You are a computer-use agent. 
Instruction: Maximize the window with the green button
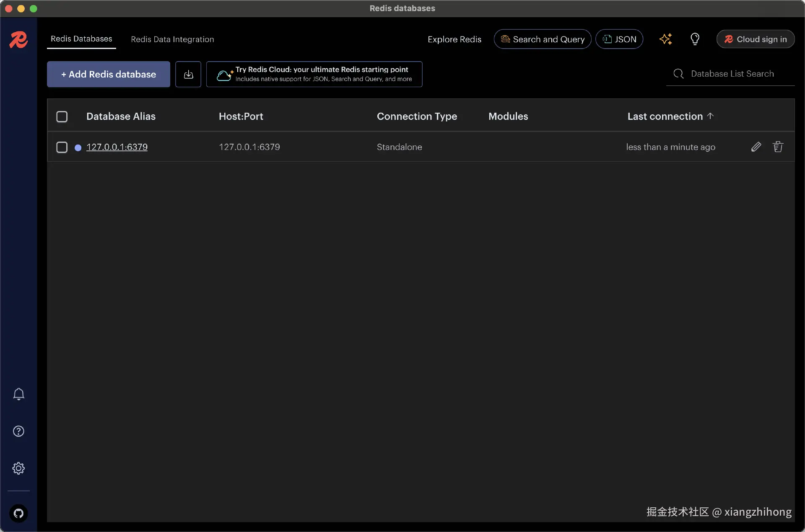34,8
